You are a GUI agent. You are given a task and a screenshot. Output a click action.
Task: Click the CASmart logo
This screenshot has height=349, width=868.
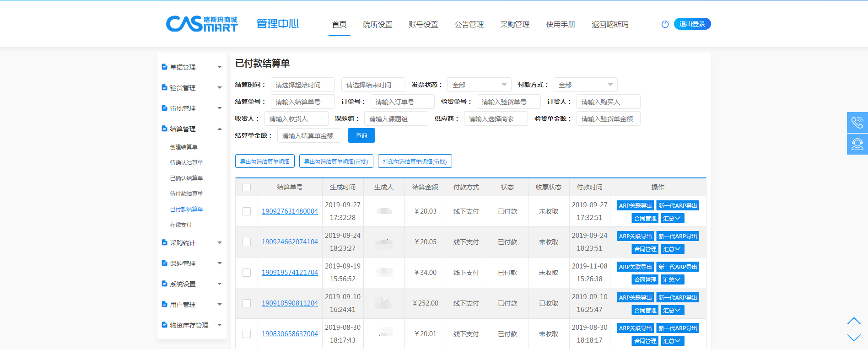[x=201, y=24]
